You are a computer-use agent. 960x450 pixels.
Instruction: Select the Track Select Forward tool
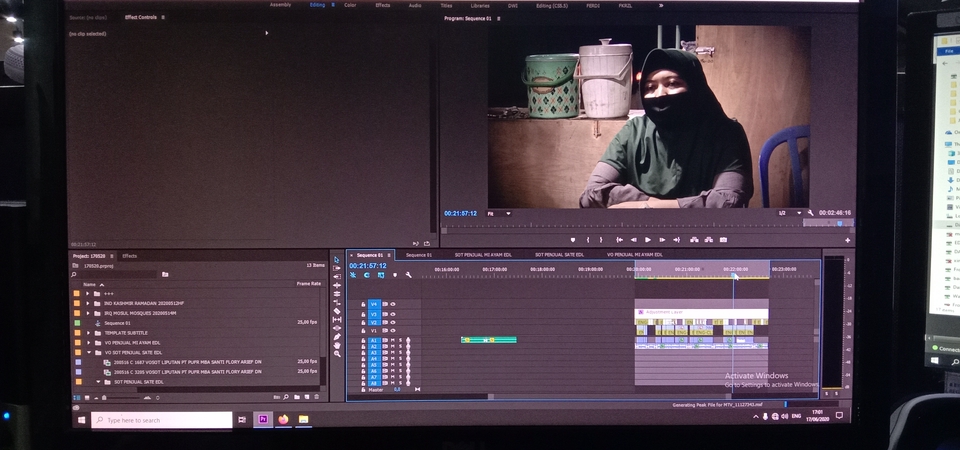tap(337, 268)
